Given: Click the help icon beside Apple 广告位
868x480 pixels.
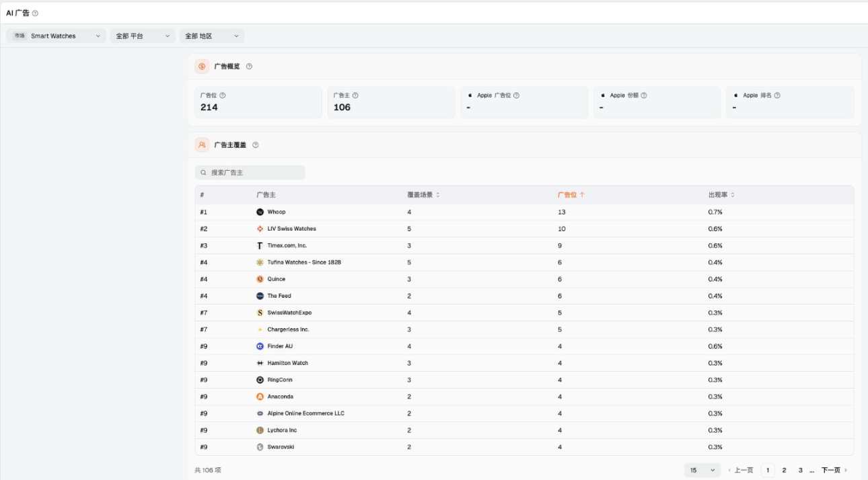Looking at the screenshot, I should 516,95.
